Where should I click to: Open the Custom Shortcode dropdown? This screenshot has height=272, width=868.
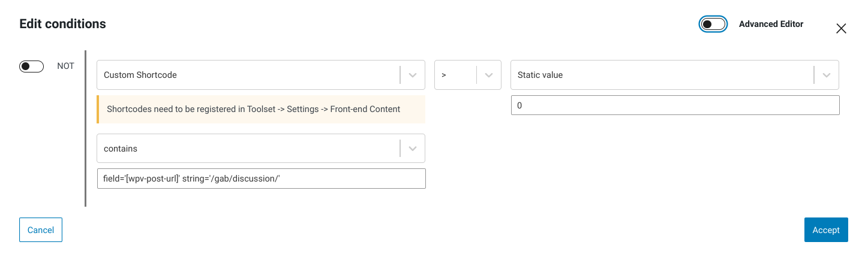(x=261, y=75)
